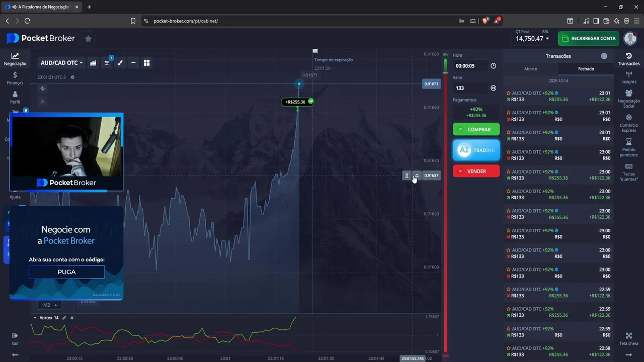Click the A auto-scale chart button
644x362 pixels.
(x=43, y=102)
